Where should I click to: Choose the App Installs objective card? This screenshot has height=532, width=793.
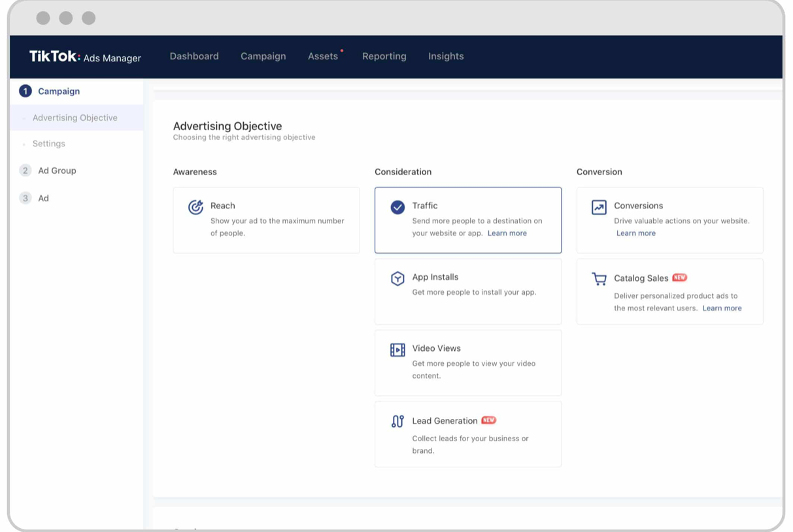[x=468, y=291]
